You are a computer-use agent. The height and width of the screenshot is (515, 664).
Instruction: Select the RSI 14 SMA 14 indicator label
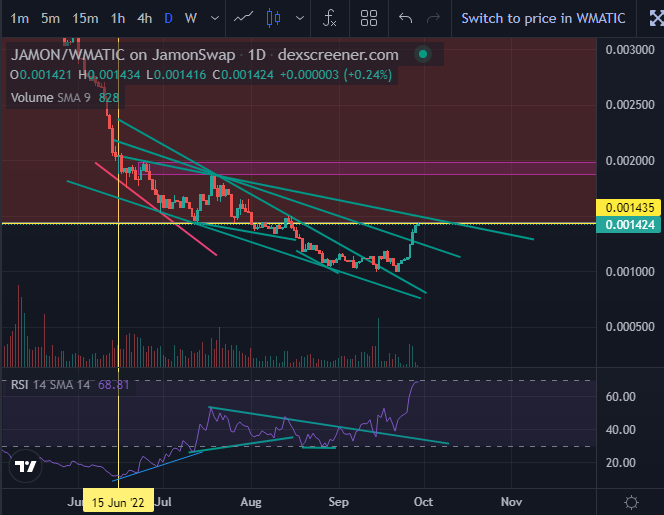pos(50,385)
